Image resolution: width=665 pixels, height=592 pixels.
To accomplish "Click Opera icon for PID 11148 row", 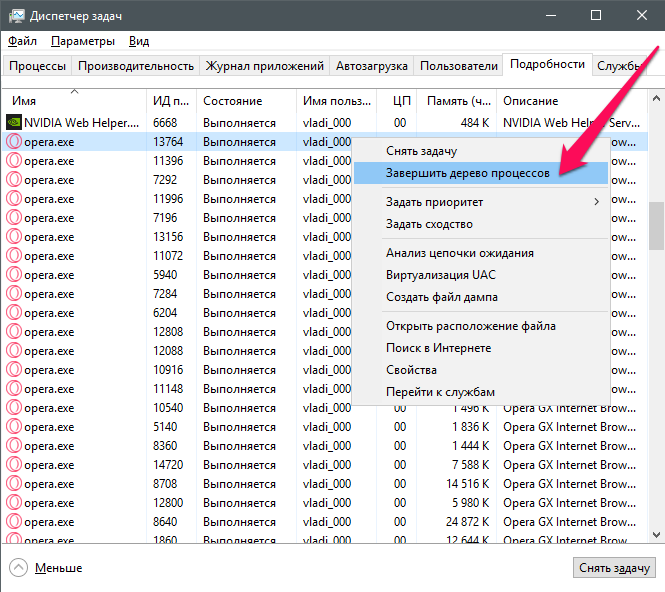I will 14,388.
